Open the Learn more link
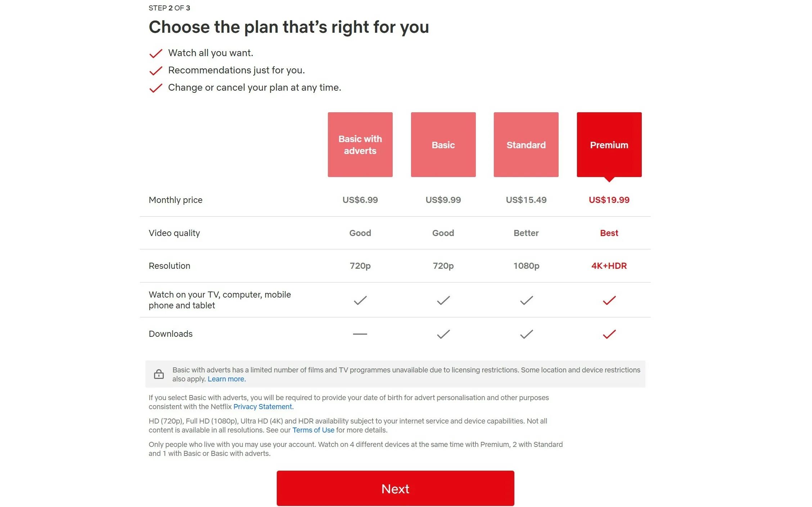This screenshot has height=507, width=812. tap(226, 379)
